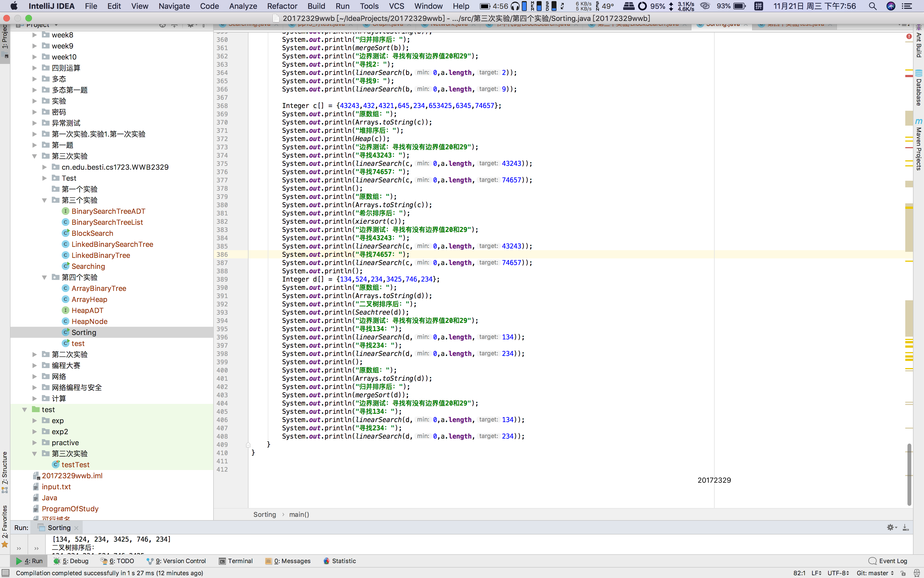The height and width of the screenshot is (578, 924).
Task: Collapse the 第三个实验 folder
Action: coord(44,200)
